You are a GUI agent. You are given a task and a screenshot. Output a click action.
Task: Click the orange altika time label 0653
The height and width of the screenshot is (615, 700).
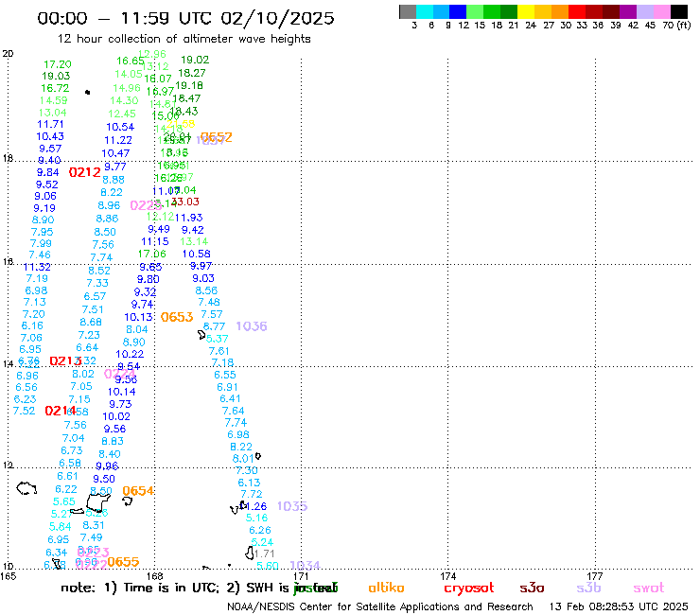click(x=177, y=317)
